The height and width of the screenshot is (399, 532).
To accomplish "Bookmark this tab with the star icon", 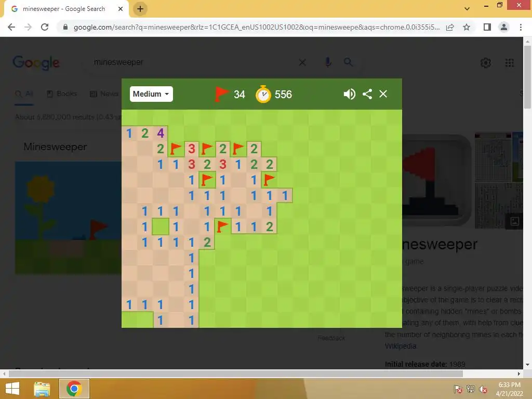I will click(x=467, y=27).
